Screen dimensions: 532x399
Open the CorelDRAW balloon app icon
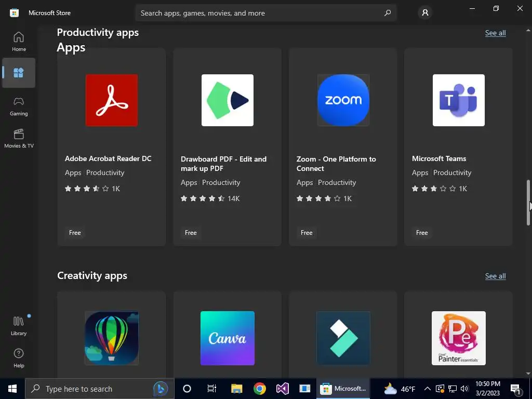tap(112, 338)
